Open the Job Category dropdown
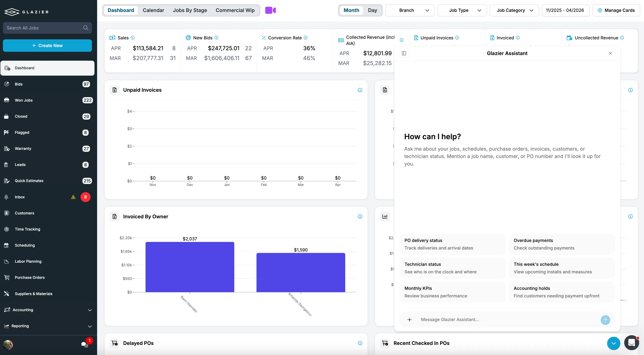Image resolution: width=644 pixels, height=355 pixels. click(x=514, y=10)
